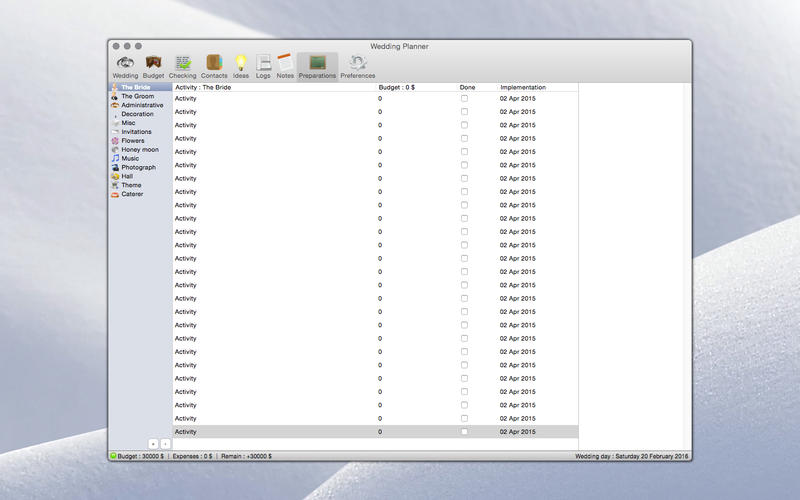The width and height of the screenshot is (800, 500).
Task: Select The Bride icon in sidebar
Action: click(x=115, y=87)
